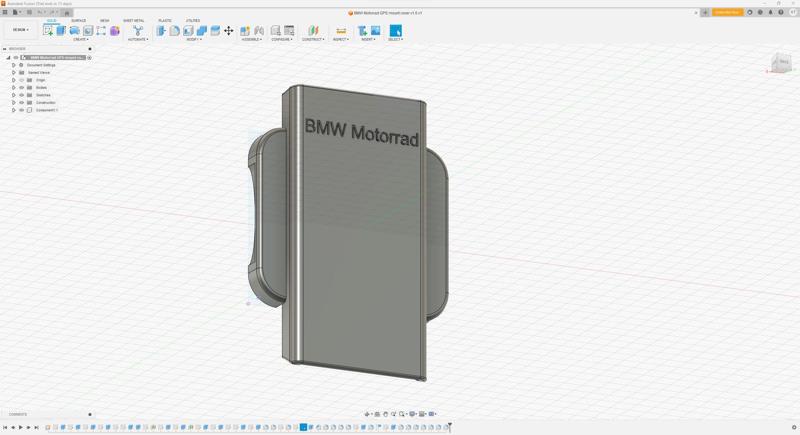Hide the Sketches folder with eye icon
The image size is (800, 435).
[21, 95]
